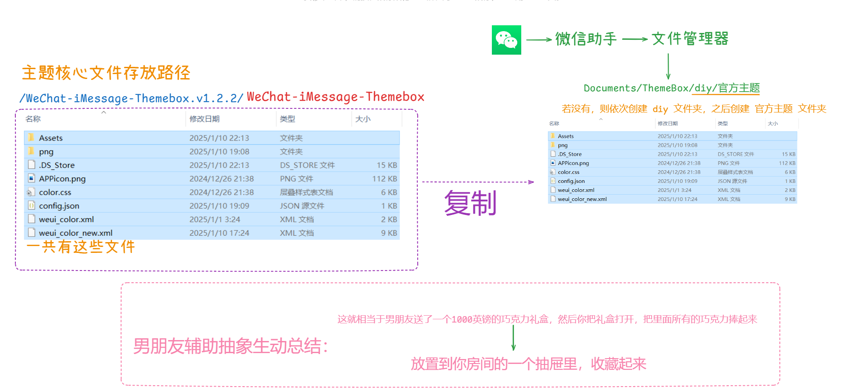Click 类型 column header in larger list
The width and height of the screenshot is (868, 392).
[x=288, y=119]
